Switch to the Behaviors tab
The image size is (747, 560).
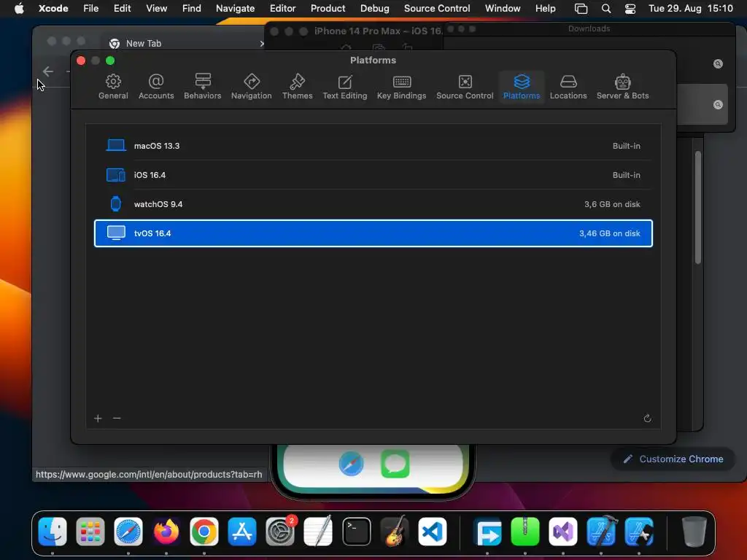click(203, 87)
